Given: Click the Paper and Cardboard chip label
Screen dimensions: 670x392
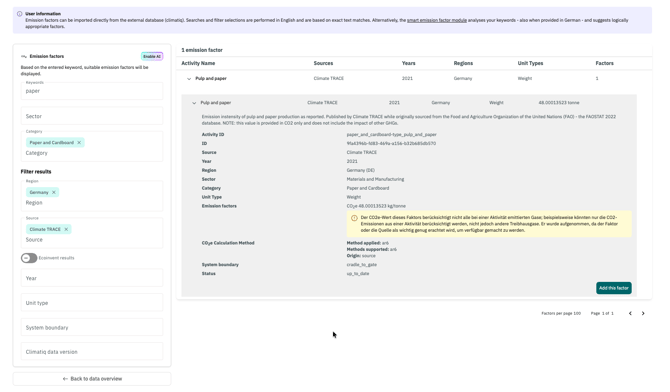Looking at the screenshot, I should pyautogui.click(x=52, y=142).
